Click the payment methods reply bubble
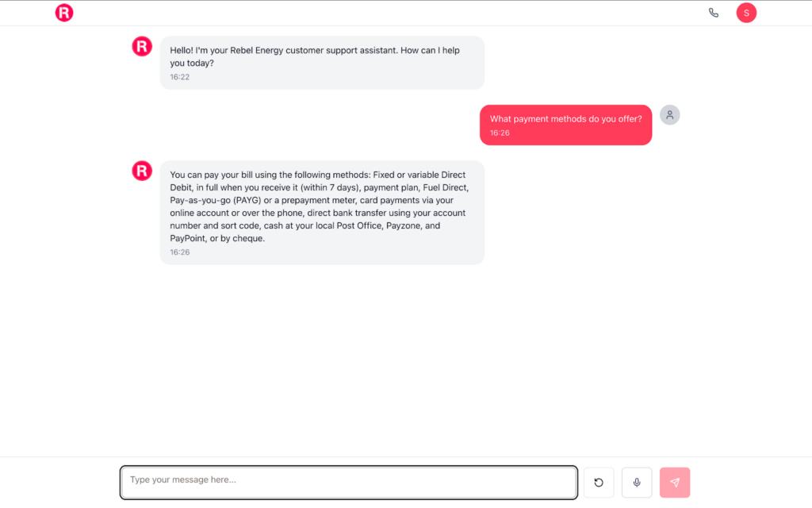The image size is (812, 508). pos(322,212)
